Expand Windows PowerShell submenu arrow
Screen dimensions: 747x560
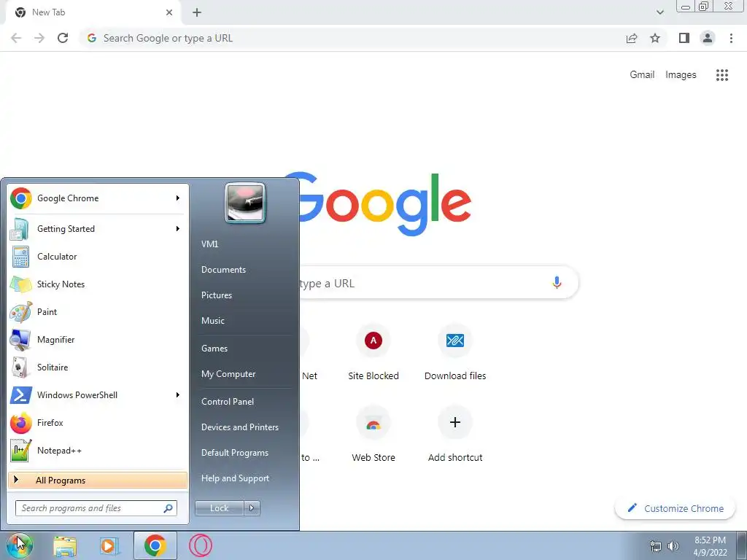point(178,394)
